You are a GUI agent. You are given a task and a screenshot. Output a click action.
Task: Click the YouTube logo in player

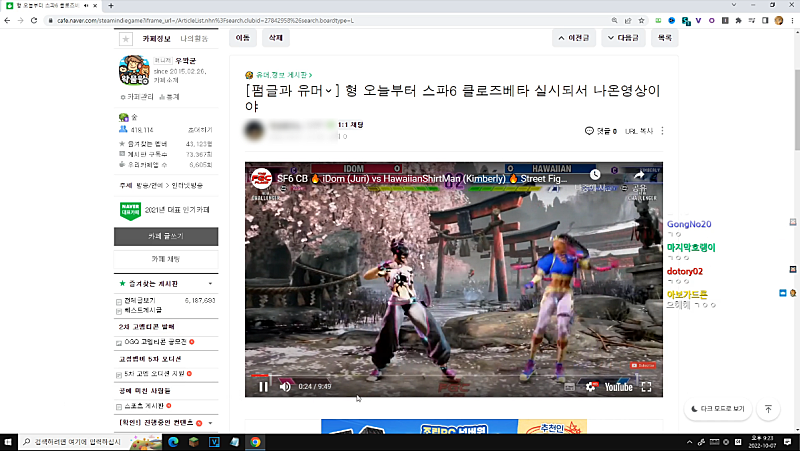point(618,387)
